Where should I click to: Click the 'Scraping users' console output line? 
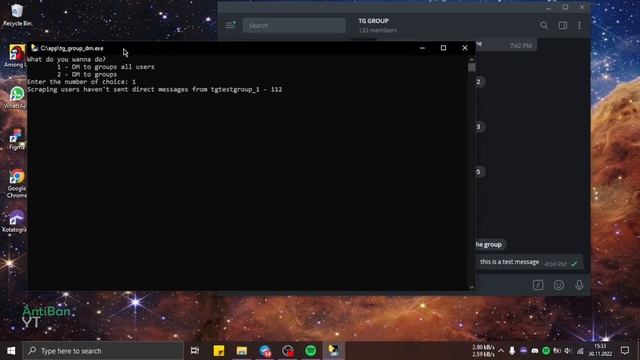155,89
